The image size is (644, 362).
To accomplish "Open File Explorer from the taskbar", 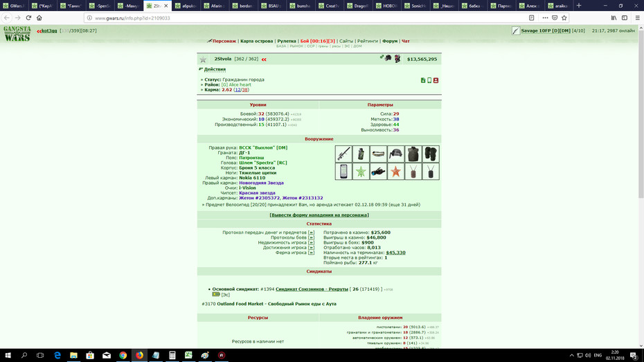I will point(73,356).
